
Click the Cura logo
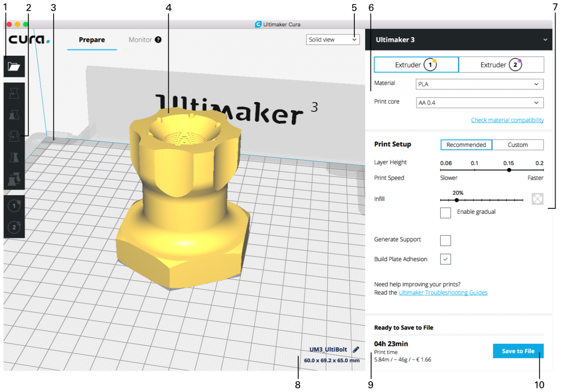[29, 39]
